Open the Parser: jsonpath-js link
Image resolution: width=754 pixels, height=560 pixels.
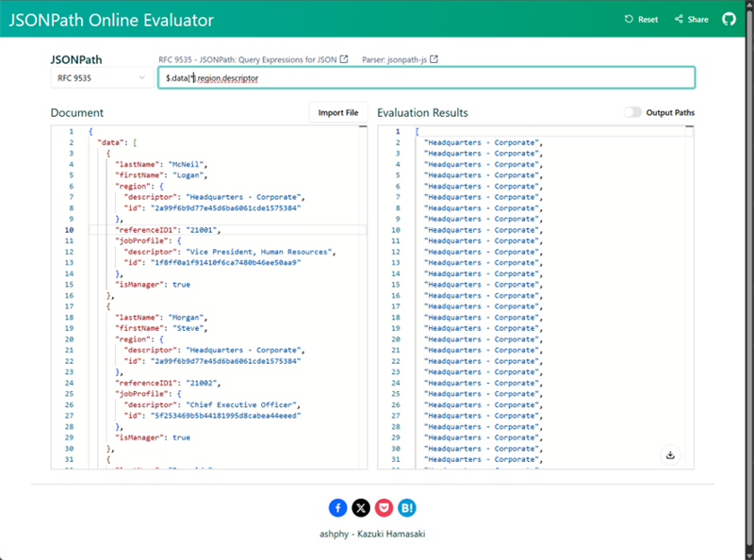click(x=400, y=59)
